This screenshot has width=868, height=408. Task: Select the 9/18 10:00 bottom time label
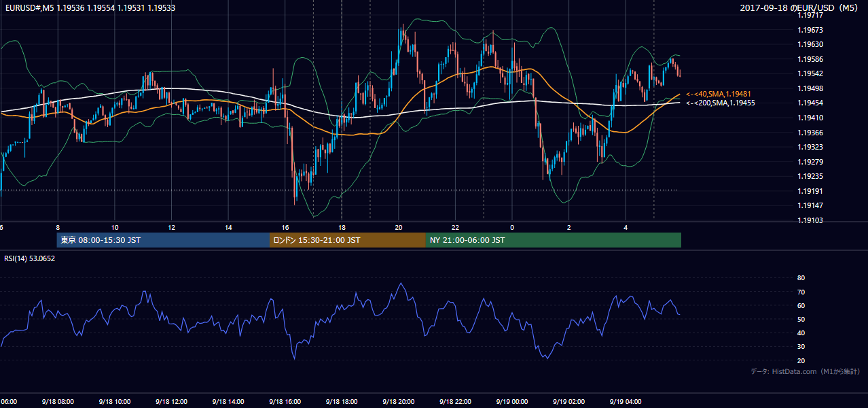tap(115, 402)
